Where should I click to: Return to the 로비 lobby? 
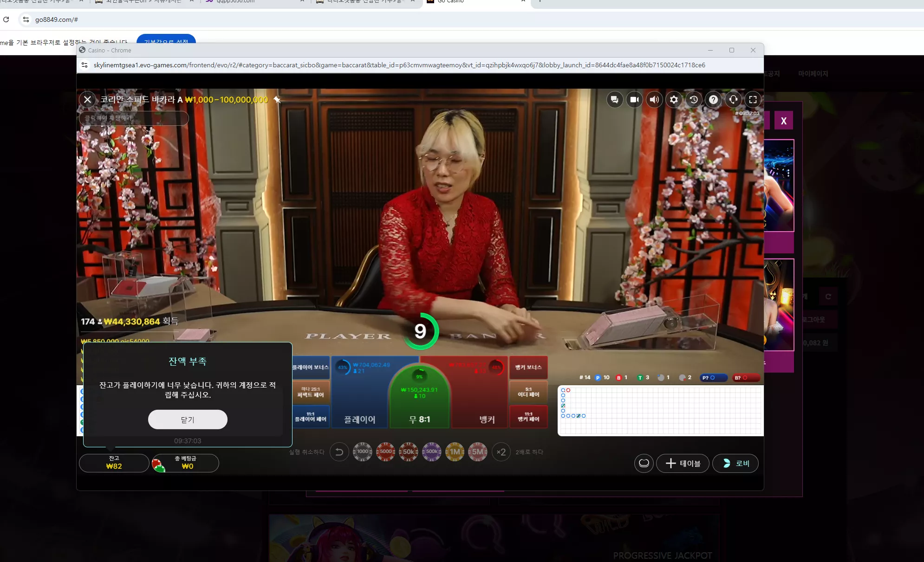pyautogui.click(x=735, y=463)
